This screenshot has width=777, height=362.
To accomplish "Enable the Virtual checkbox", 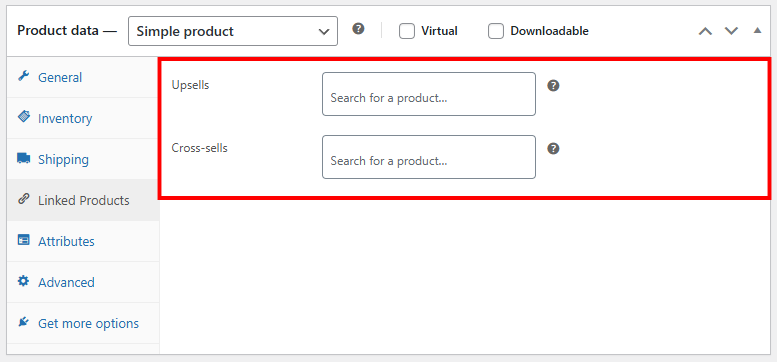I will pyautogui.click(x=406, y=31).
